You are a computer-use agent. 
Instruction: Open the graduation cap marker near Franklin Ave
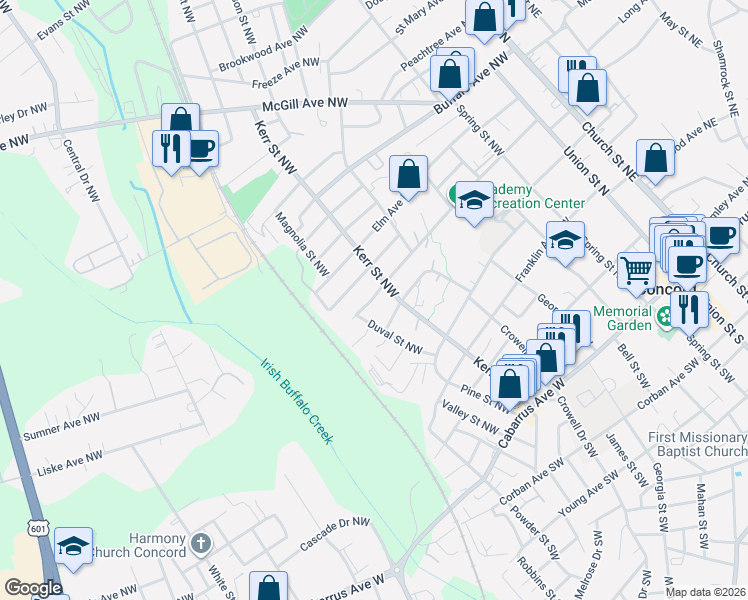pyautogui.click(x=565, y=241)
